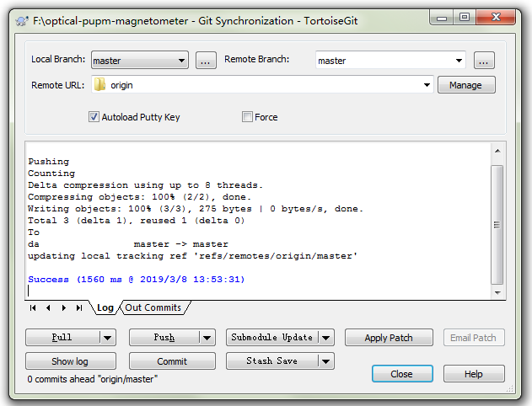Close the sync dialog with Close button
This screenshot has width=532, height=406.
[402, 374]
